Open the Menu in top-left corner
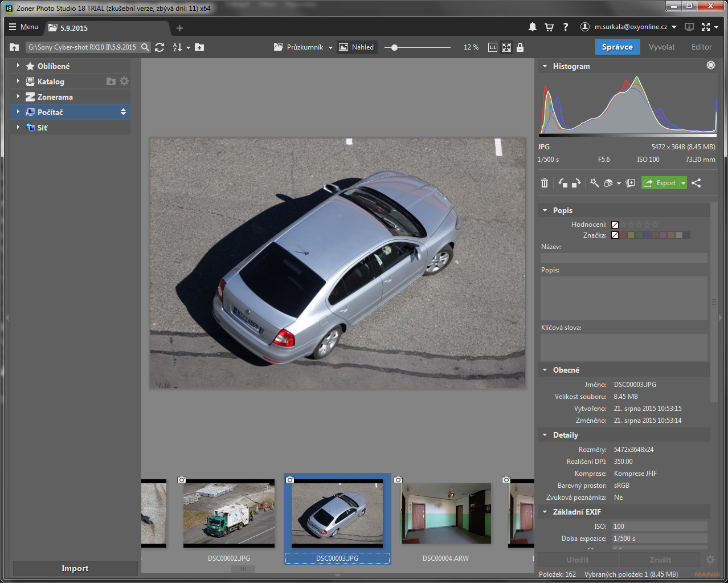 pos(24,27)
